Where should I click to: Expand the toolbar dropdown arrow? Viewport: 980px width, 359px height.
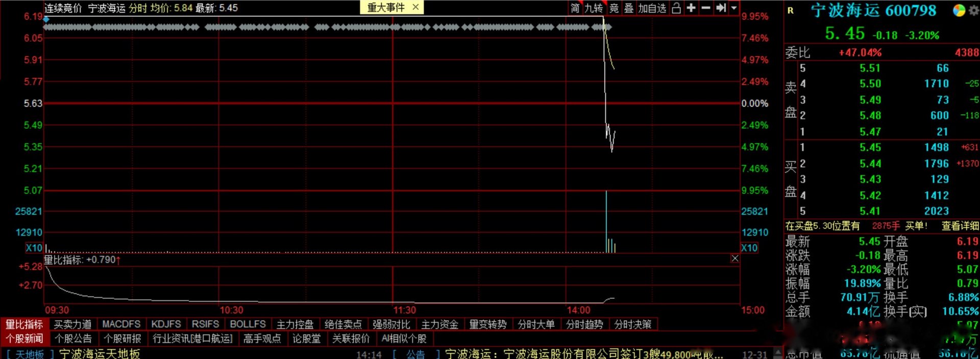(734, 8)
